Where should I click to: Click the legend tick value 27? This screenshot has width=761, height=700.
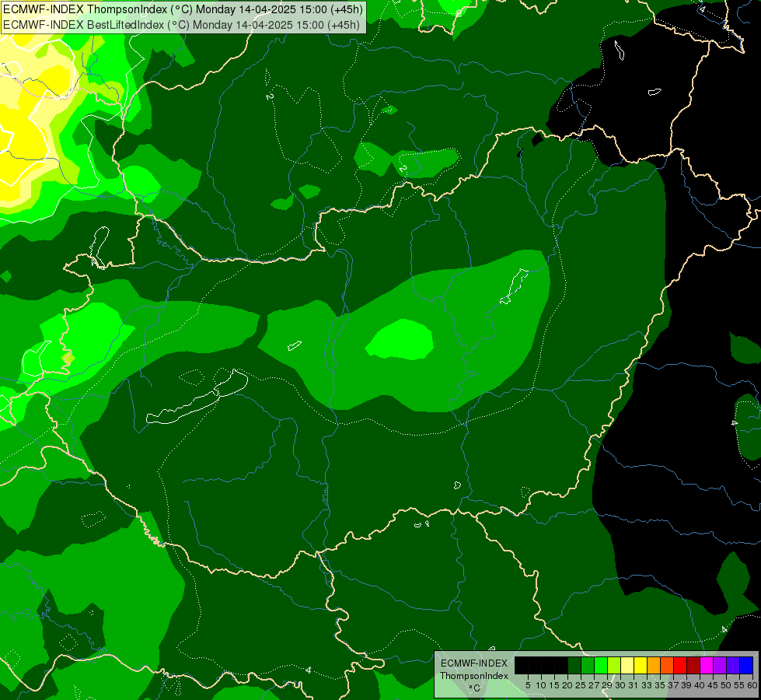coord(594,685)
